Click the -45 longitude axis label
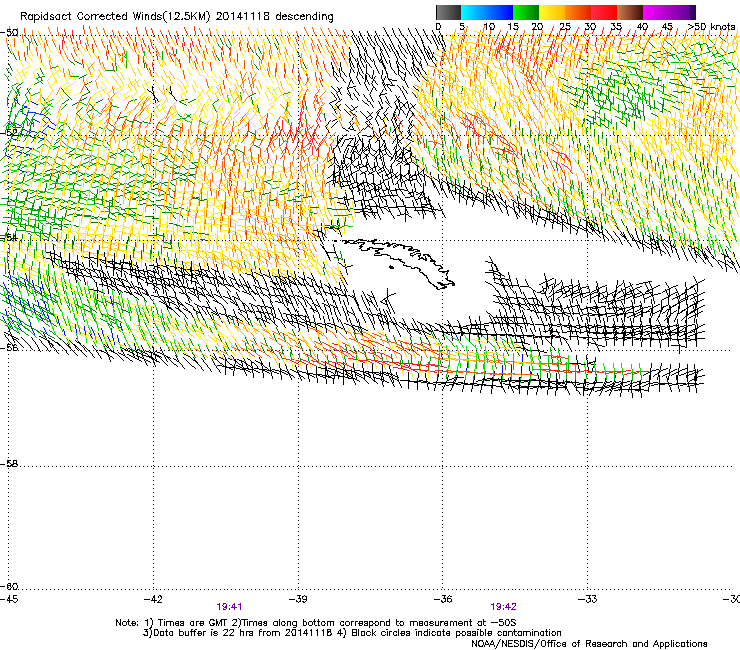The image size is (740, 650). click(x=9, y=599)
